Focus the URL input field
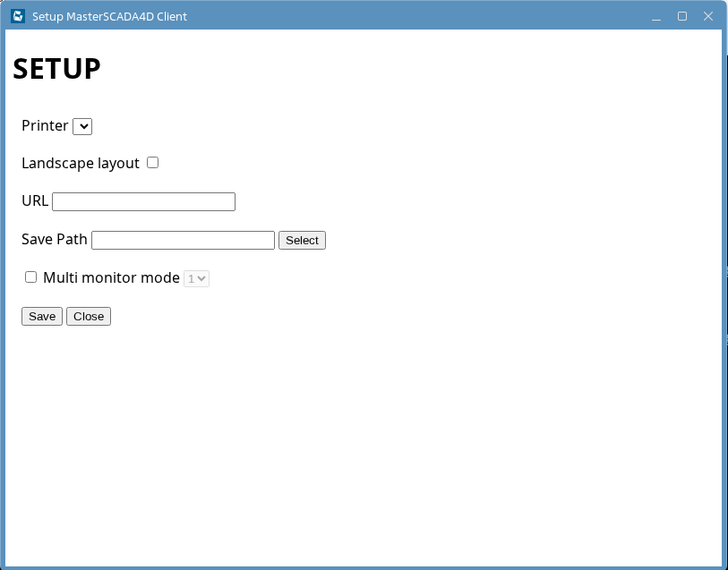Screen dimensions: 728x570 pos(143,201)
